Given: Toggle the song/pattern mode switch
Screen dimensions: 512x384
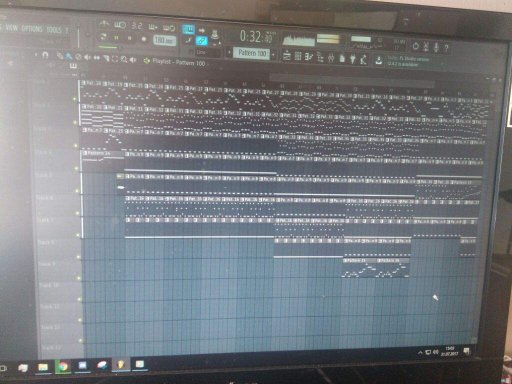Looking at the screenshot, I should click(103, 36).
